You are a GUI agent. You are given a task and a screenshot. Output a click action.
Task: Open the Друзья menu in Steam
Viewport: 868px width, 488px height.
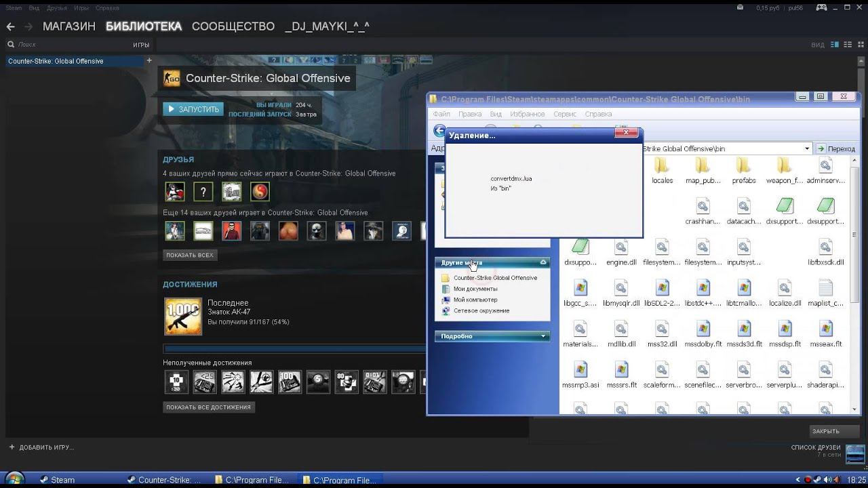coord(56,8)
